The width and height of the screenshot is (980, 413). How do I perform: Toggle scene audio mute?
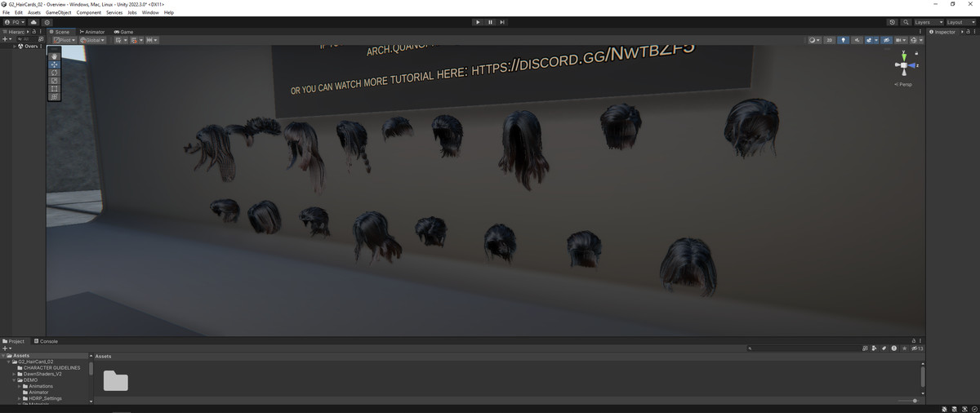click(857, 40)
